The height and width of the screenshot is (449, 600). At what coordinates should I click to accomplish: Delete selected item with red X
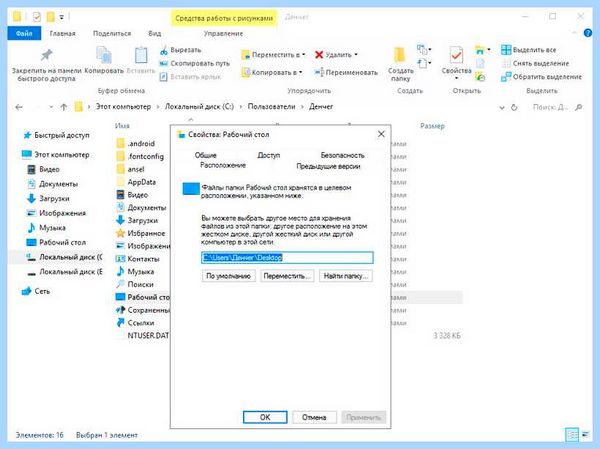click(x=333, y=55)
